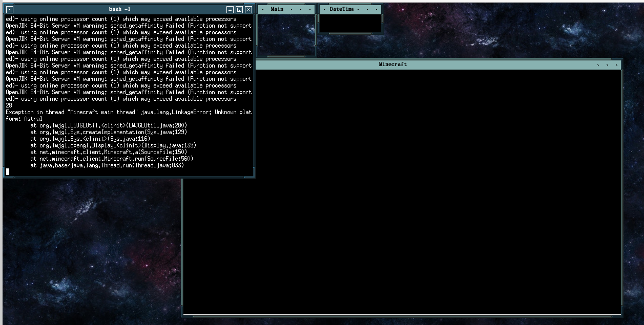
Task: Click the DateTime window title label
Action: tap(341, 9)
